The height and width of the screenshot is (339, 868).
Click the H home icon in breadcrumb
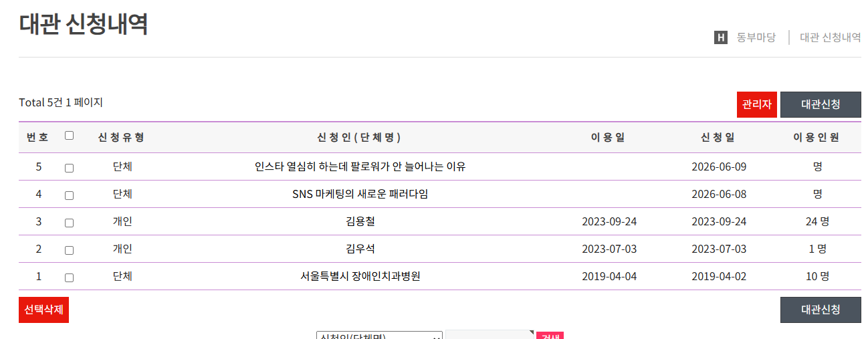(720, 37)
